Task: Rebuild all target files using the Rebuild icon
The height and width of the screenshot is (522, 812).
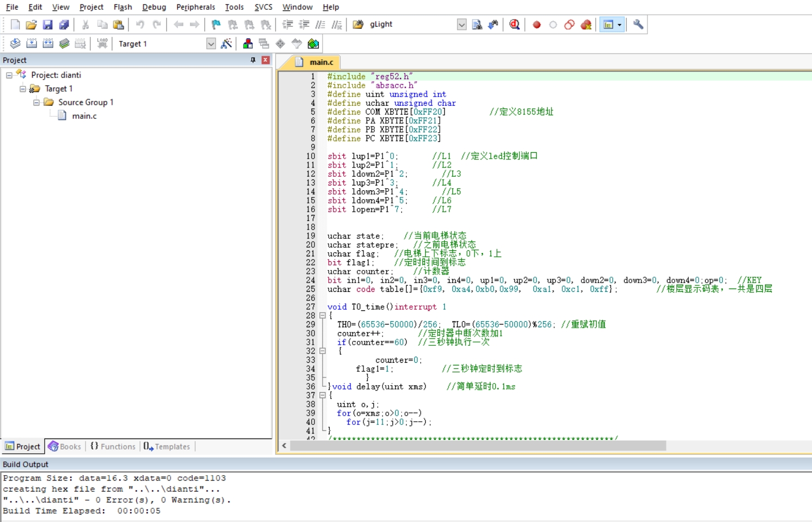Action: (48, 44)
